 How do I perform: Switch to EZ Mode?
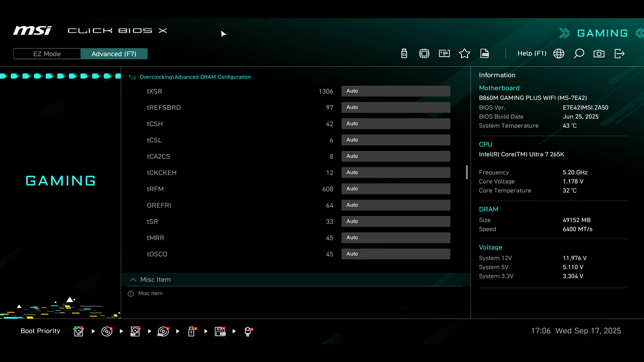point(47,54)
